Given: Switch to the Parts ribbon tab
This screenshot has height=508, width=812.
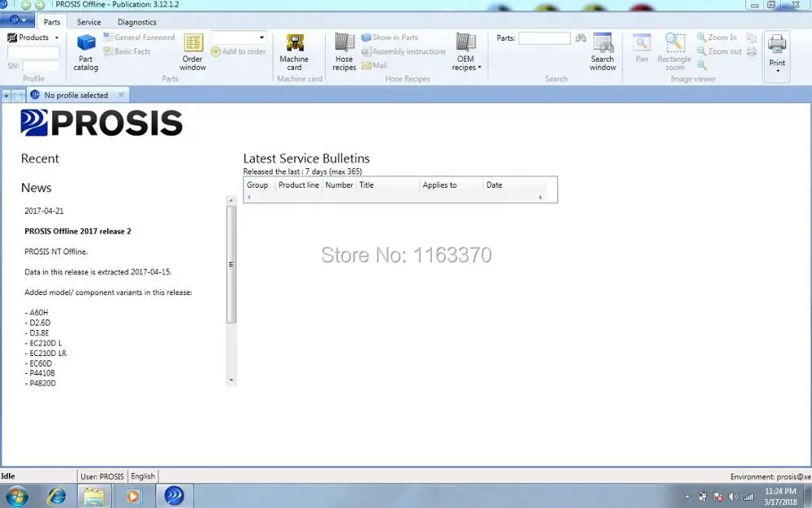Looking at the screenshot, I should (x=52, y=22).
